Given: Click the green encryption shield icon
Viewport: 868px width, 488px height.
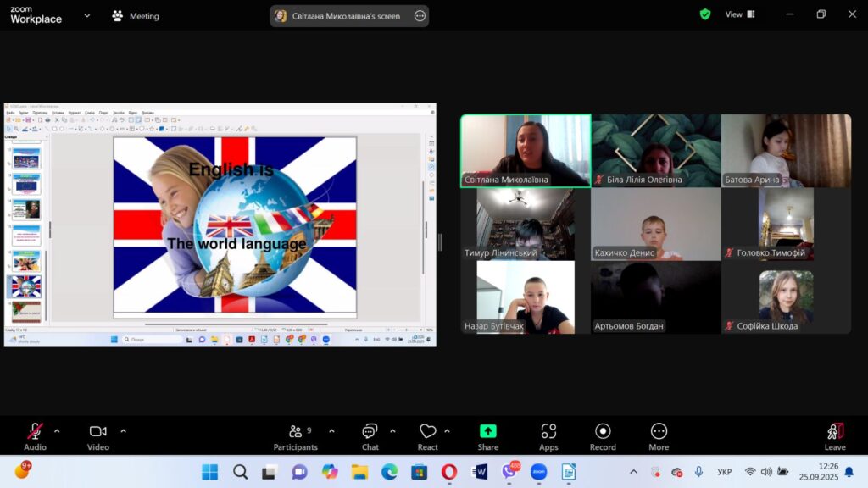Looking at the screenshot, I should pyautogui.click(x=705, y=14).
